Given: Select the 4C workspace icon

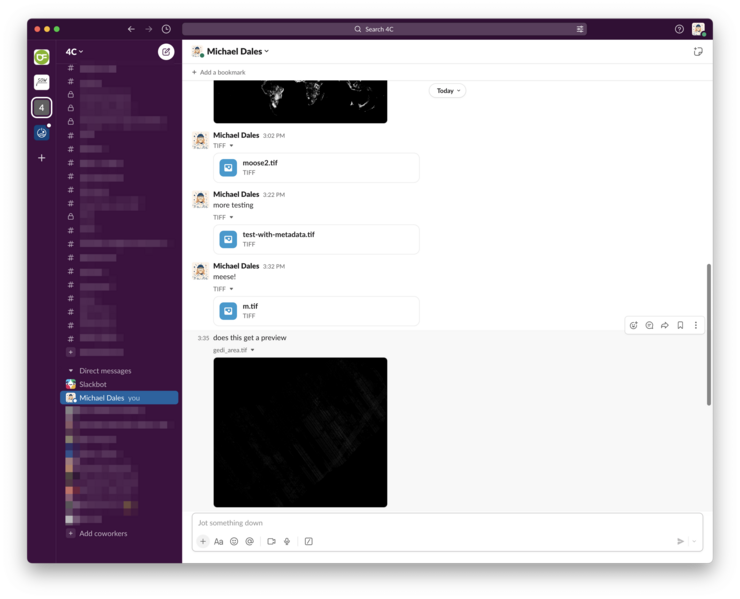Looking at the screenshot, I should (x=42, y=108).
